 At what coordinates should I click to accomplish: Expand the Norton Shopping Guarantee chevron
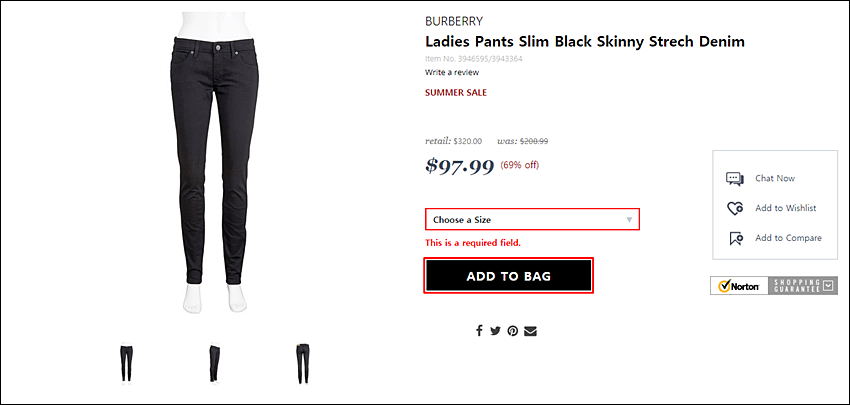[x=828, y=285]
